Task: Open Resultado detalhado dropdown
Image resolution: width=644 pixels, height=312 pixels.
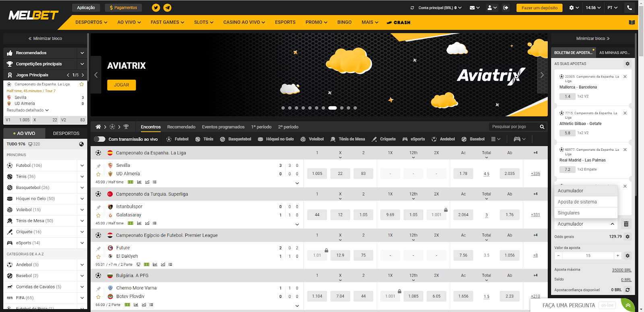Action: point(27,110)
